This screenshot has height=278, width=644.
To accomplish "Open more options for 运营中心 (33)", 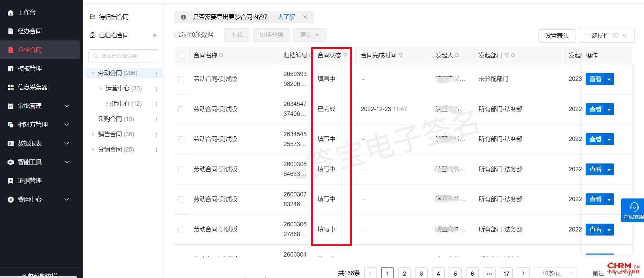I will pos(157,89).
